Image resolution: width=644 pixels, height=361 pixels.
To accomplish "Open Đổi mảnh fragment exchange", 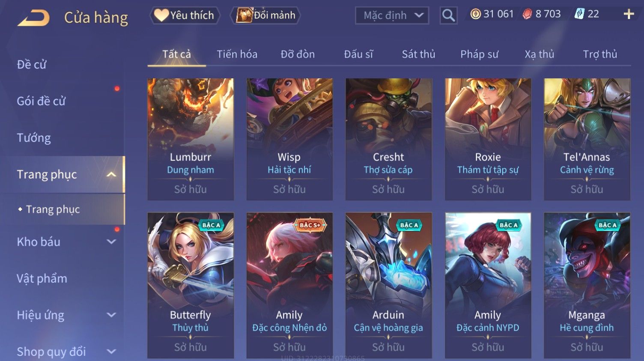I will tap(265, 15).
